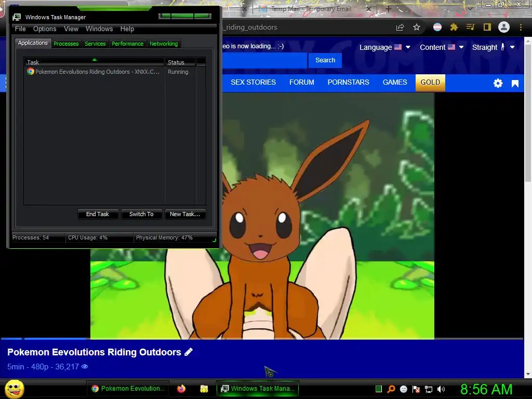
Task: Open the Chrome profile avatar icon
Action: coord(504,27)
